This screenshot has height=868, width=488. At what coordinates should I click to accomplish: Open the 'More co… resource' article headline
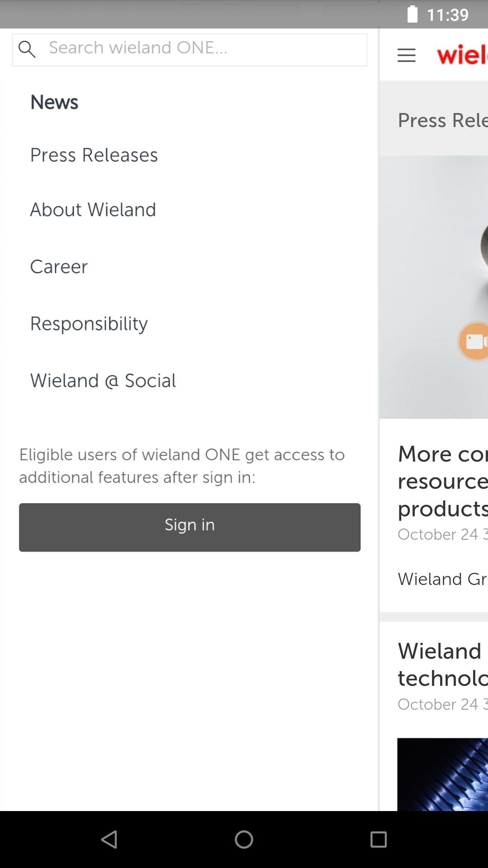point(443,481)
